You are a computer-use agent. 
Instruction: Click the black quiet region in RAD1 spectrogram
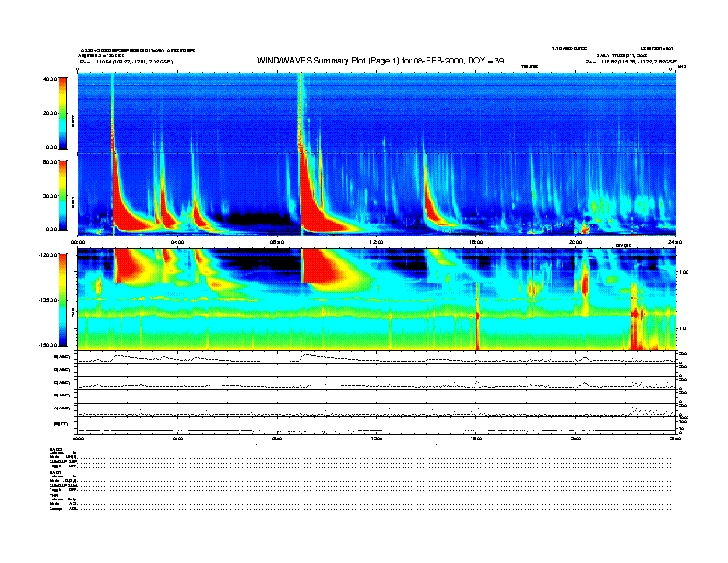pos(257,218)
